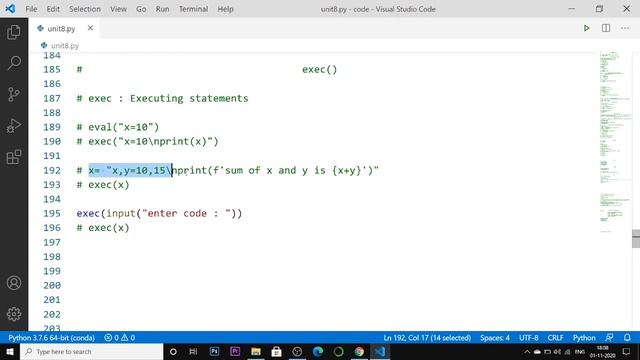
Task: Change indentation via Spaces: 4
Action: pos(495,338)
